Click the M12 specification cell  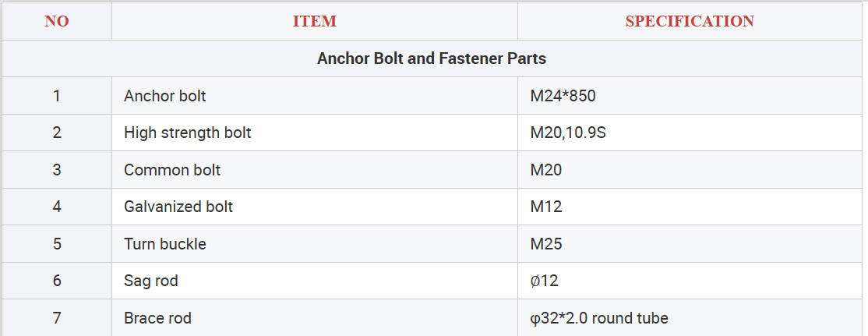(x=546, y=207)
